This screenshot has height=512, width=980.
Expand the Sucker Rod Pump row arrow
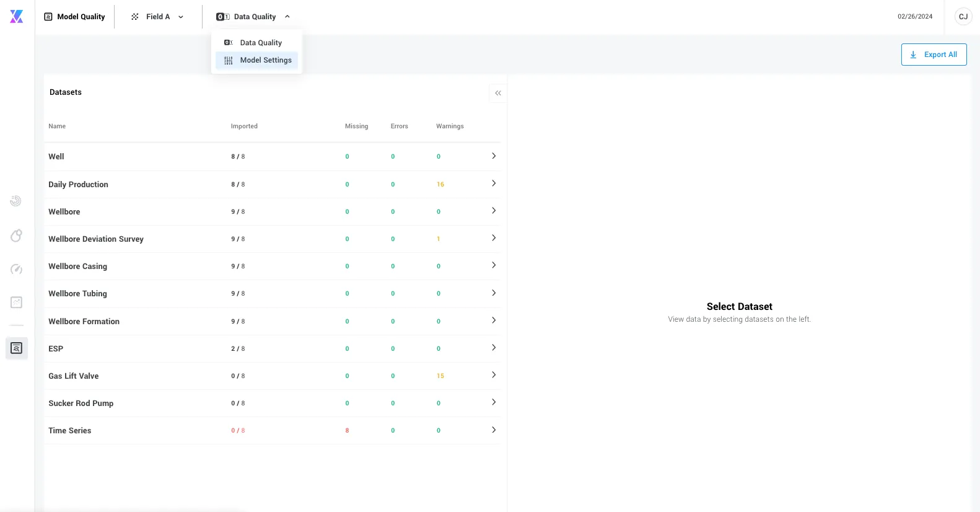point(494,402)
